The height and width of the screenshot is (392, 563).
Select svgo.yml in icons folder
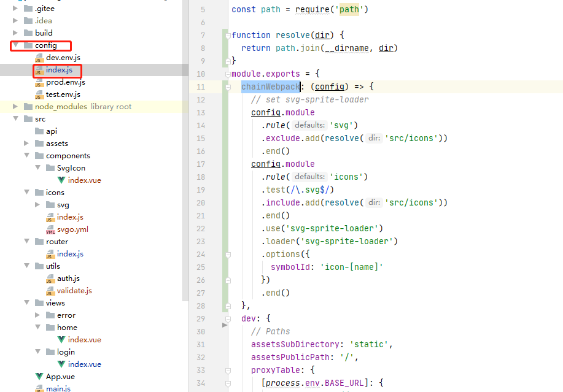tap(72, 229)
